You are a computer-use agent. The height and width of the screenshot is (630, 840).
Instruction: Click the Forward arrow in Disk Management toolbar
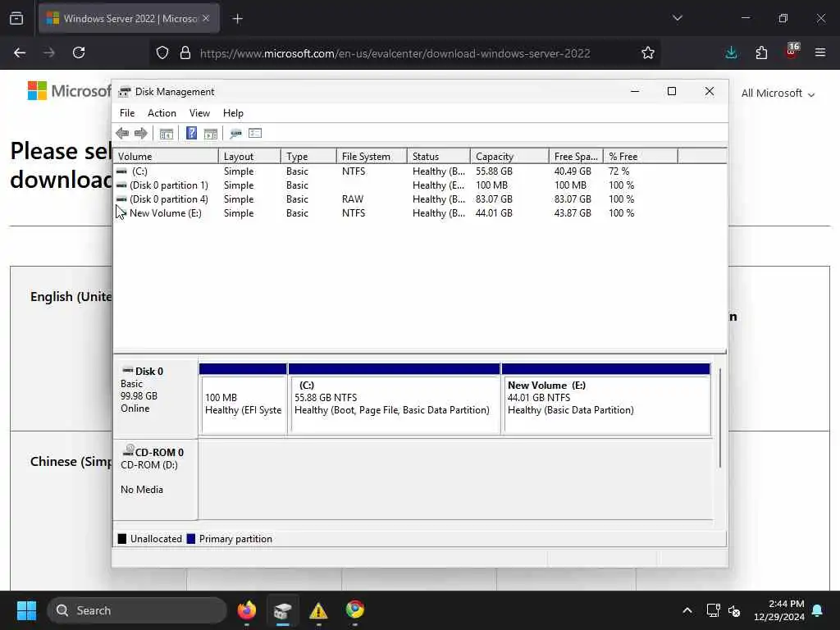tap(141, 134)
